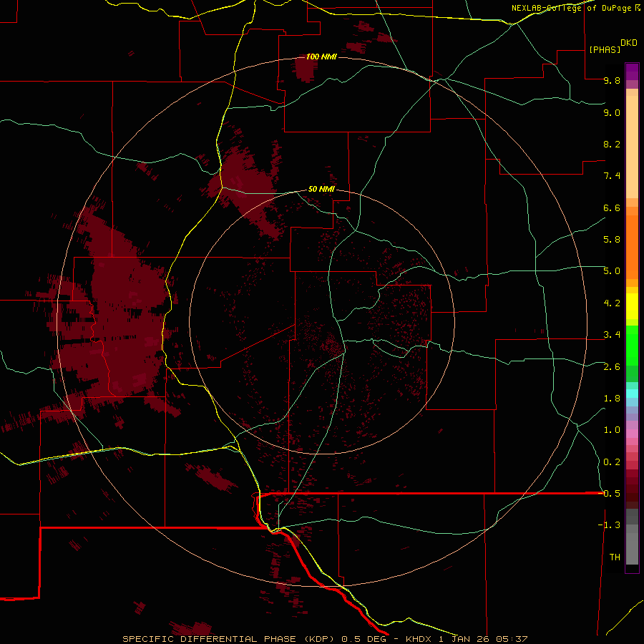Click the 2.6 value on the scale
This screenshot has height=644, width=644.
click(x=612, y=367)
